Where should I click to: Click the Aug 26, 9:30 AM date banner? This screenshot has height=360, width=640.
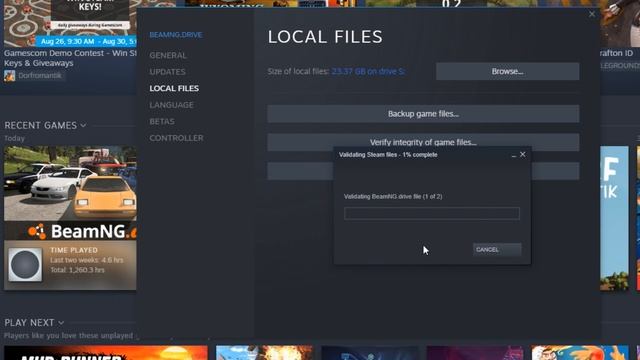pos(86,41)
